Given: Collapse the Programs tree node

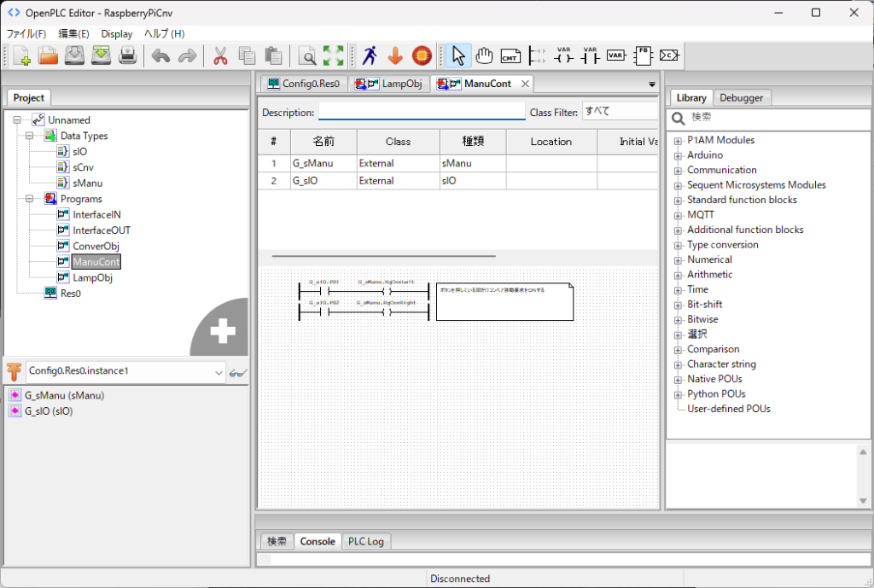Looking at the screenshot, I should click(30, 198).
